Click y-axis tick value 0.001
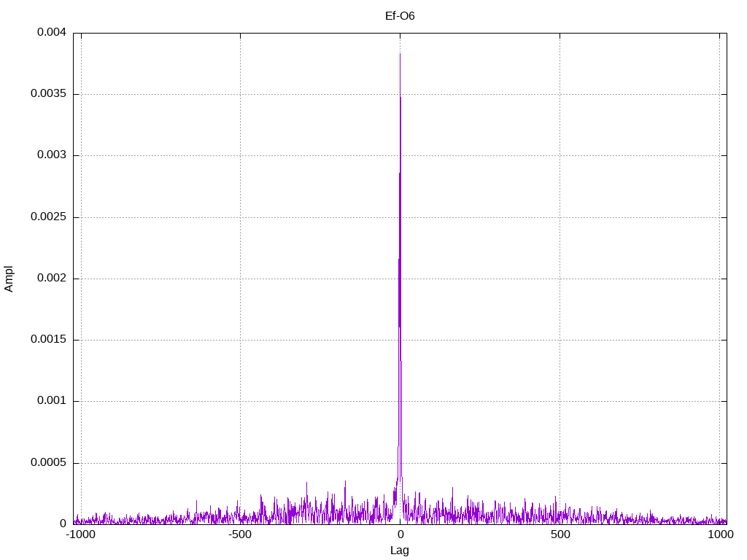747x560 pixels. click(x=52, y=401)
